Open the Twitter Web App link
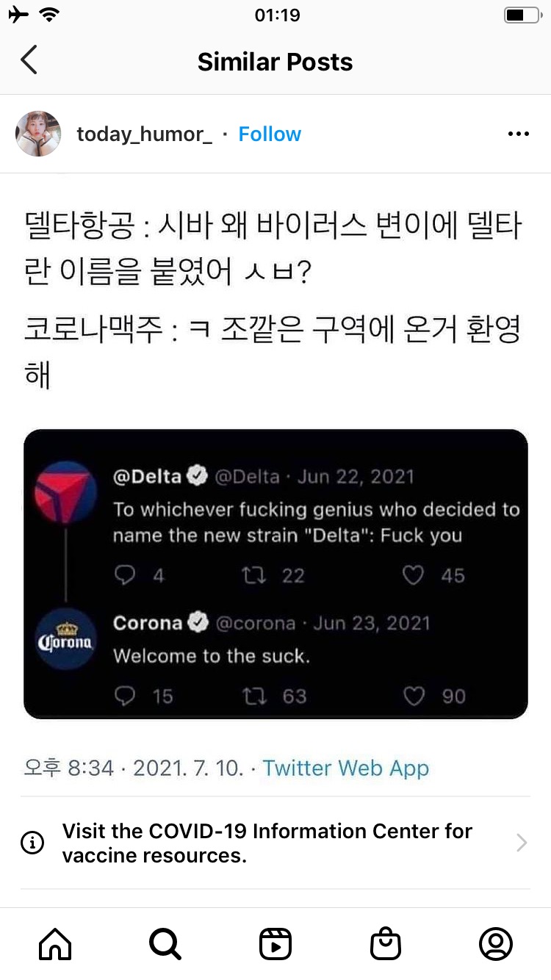The image size is (551, 980). (x=346, y=768)
